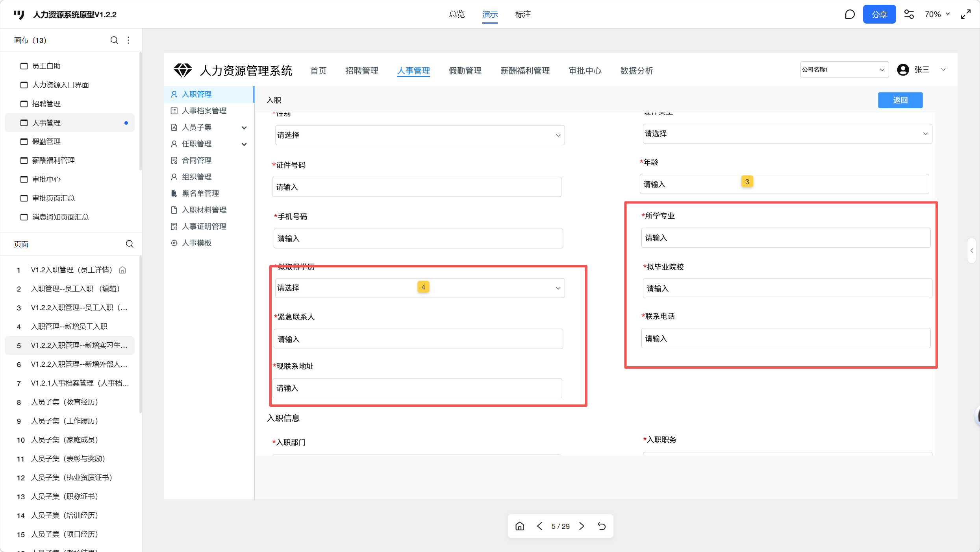Open the 公司名称1 company dropdown
The height and width of the screenshot is (552, 980).
[844, 70]
